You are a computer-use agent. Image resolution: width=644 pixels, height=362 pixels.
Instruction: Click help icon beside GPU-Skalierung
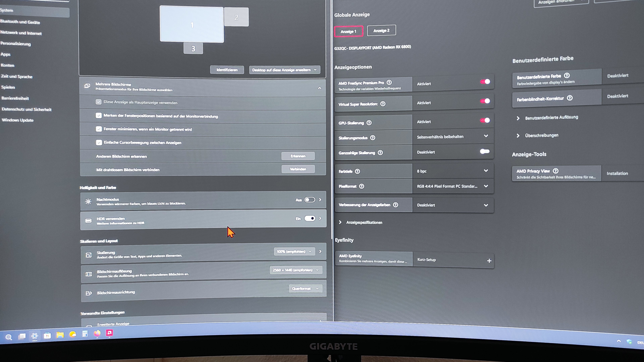tap(369, 123)
